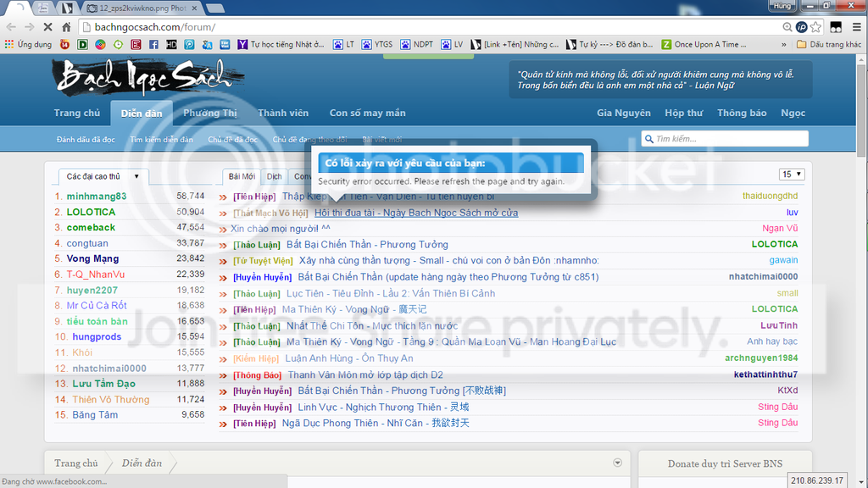This screenshot has height=488, width=868.
Task: Click the 'Tìm kiếm...' search field
Action: coord(729,139)
